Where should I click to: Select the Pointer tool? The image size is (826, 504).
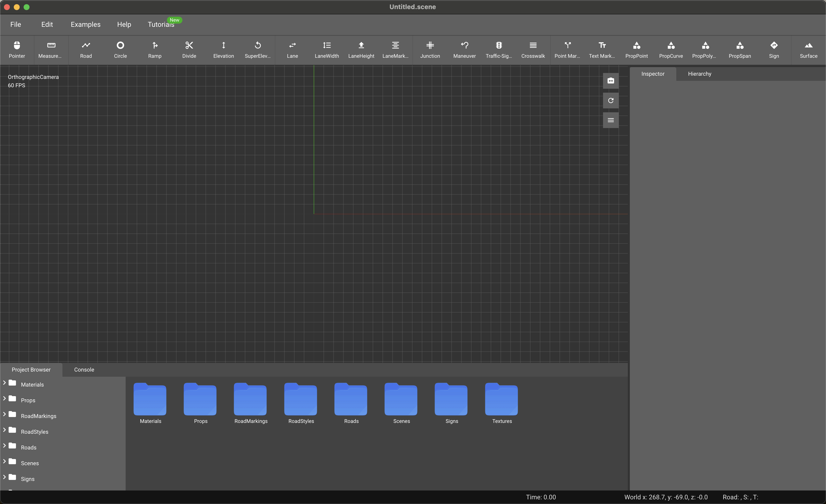click(x=17, y=50)
